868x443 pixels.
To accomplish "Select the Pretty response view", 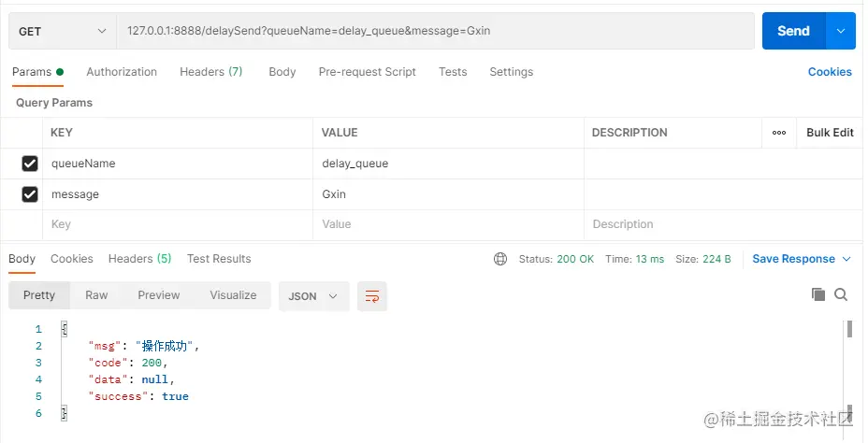I will coord(39,295).
